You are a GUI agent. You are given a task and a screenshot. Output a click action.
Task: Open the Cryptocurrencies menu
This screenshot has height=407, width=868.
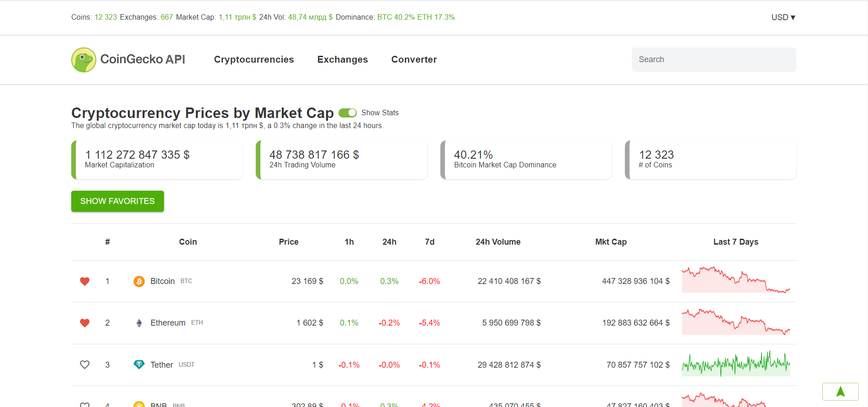point(254,59)
